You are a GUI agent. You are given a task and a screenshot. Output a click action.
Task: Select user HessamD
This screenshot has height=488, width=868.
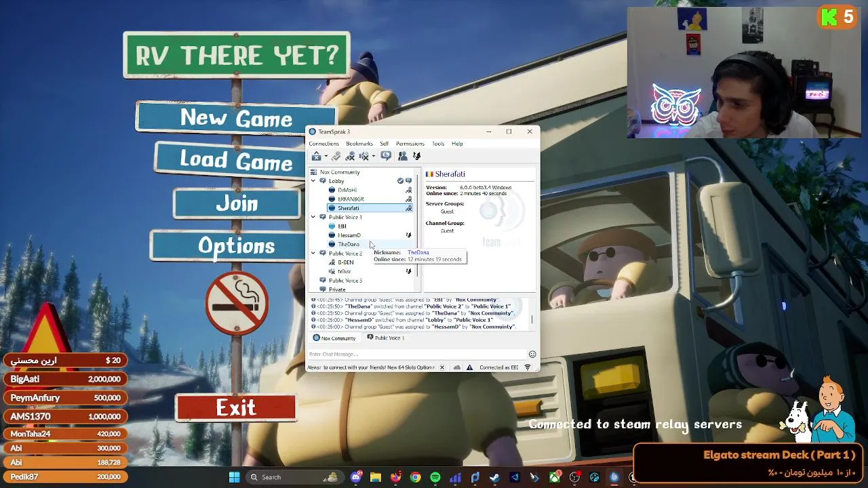click(349, 235)
